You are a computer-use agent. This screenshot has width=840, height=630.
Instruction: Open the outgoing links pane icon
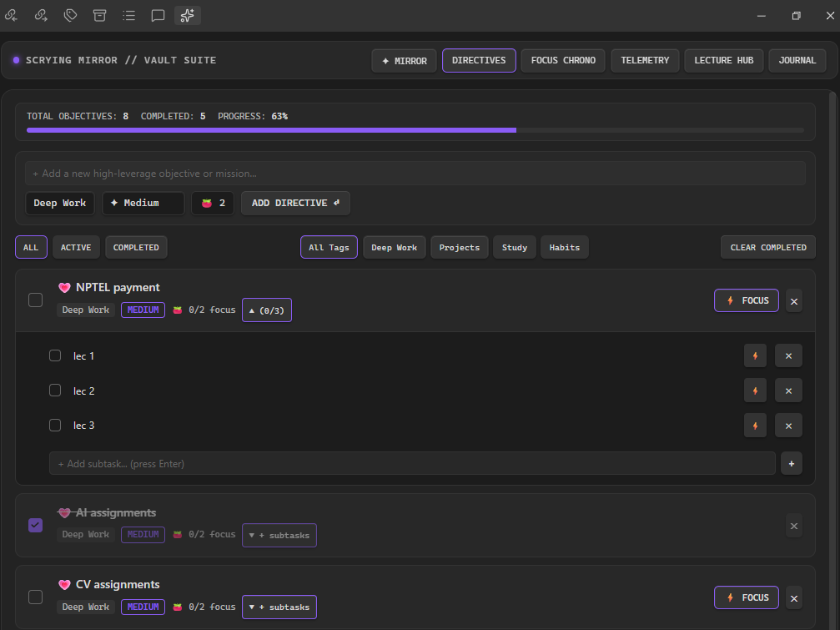tap(41, 16)
